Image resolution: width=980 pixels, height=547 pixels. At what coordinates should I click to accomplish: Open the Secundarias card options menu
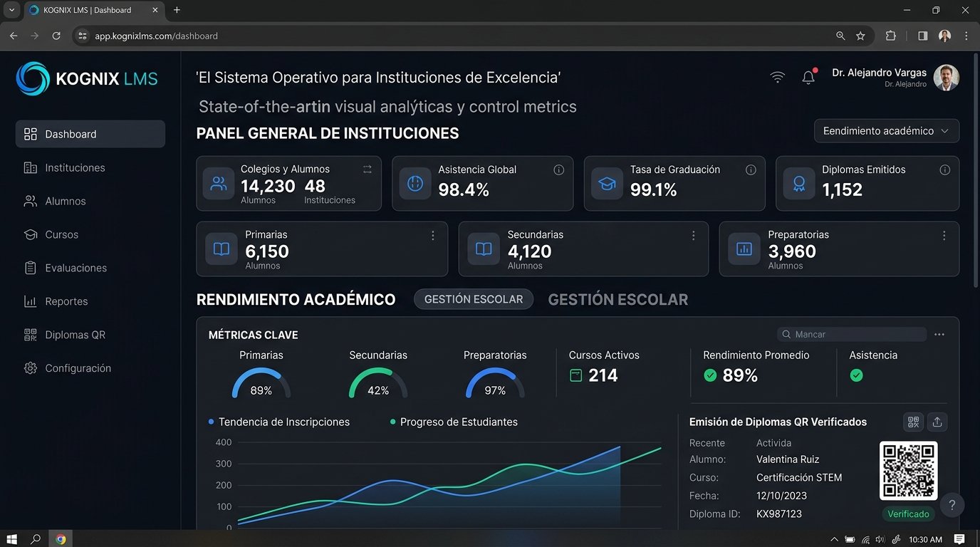point(694,235)
